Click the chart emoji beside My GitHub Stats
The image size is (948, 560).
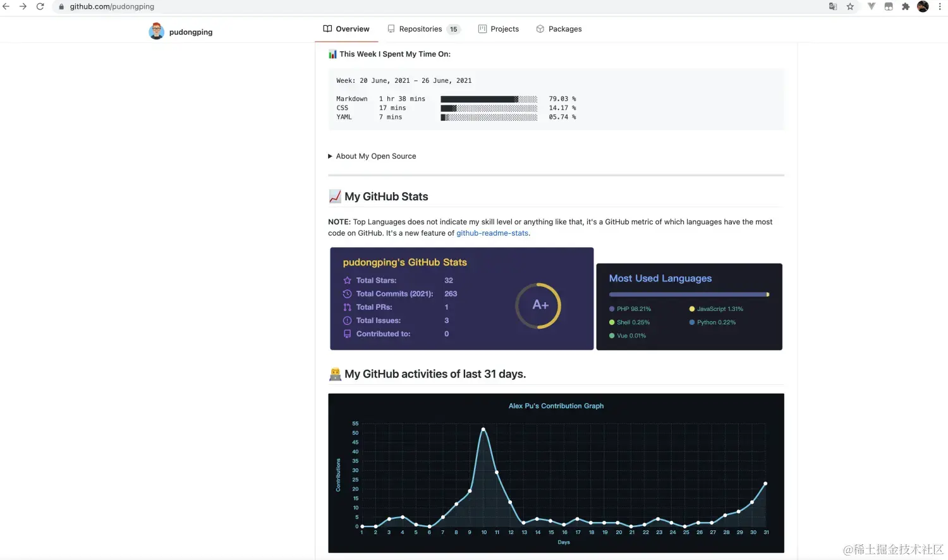tap(335, 197)
